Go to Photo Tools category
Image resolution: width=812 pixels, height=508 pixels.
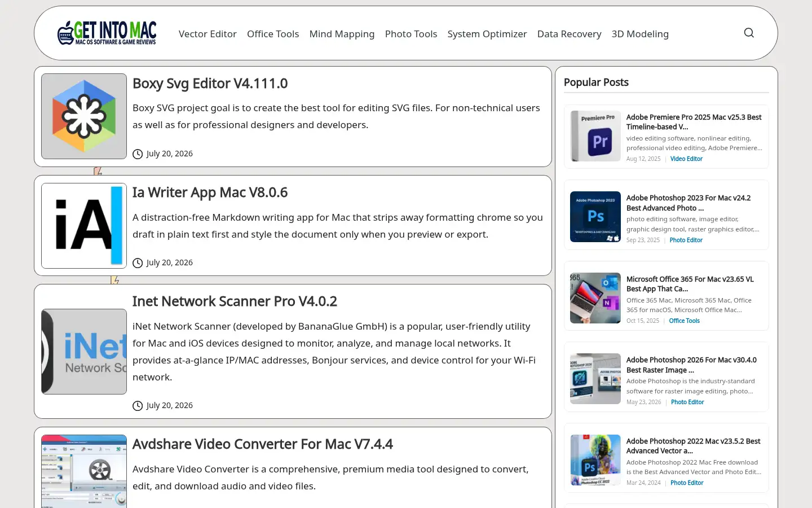(x=411, y=34)
